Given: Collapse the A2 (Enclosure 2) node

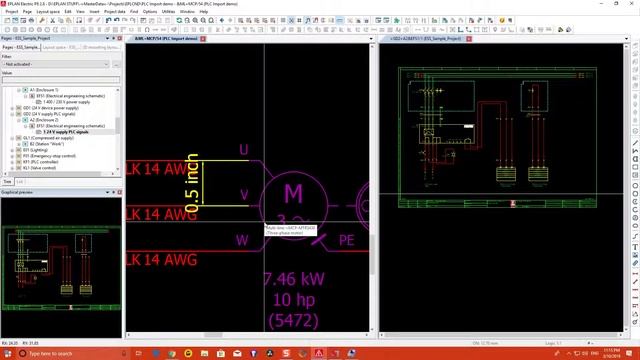Looking at the screenshot, I should 18,120.
